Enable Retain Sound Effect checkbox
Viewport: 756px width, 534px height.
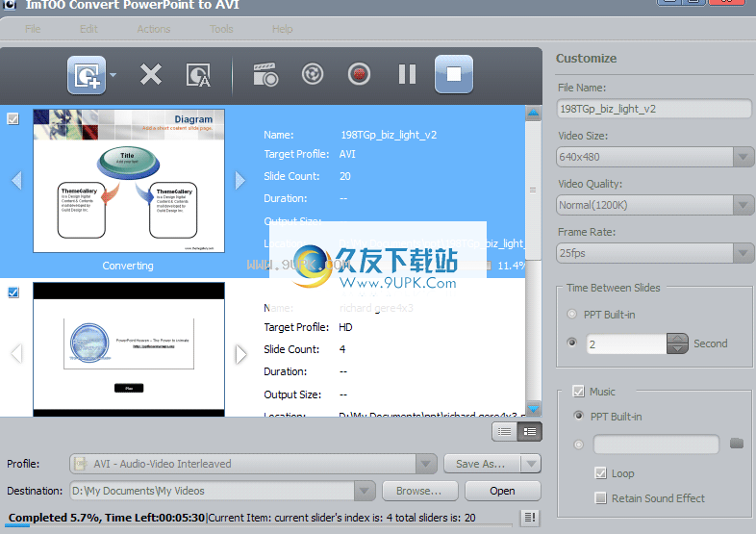tap(601, 497)
